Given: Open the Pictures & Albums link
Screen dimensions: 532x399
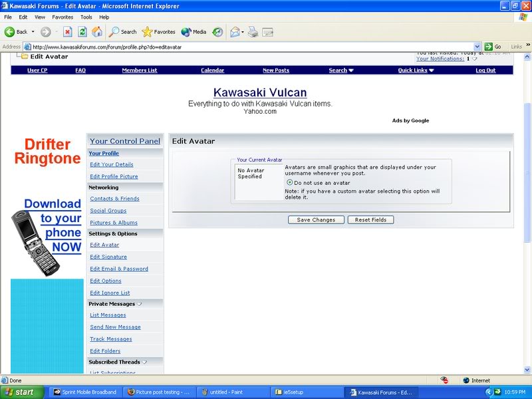Looking at the screenshot, I should point(114,223).
